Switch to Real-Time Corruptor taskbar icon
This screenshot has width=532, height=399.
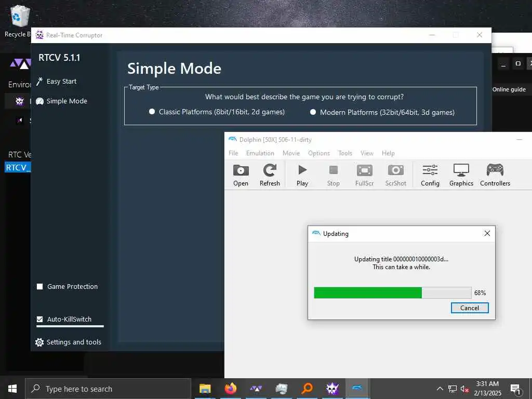332,389
